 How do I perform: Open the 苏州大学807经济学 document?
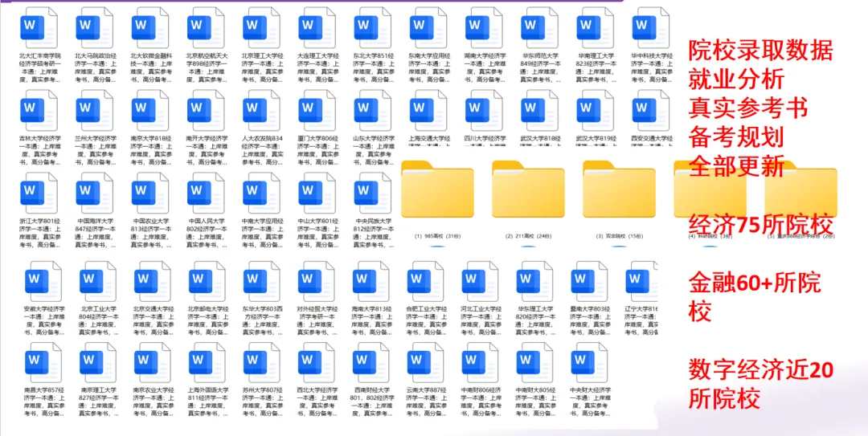262,362
